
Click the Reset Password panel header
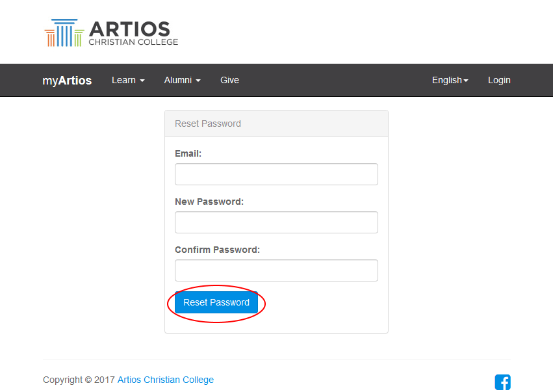pyautogui.click(x=208, y=123)
